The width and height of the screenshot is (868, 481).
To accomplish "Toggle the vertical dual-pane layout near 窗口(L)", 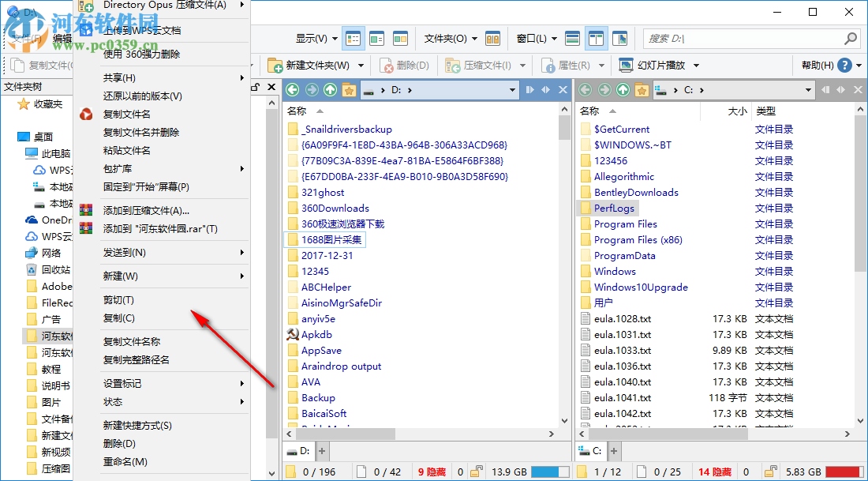I will pyautogui.click(x=596, y=38).
